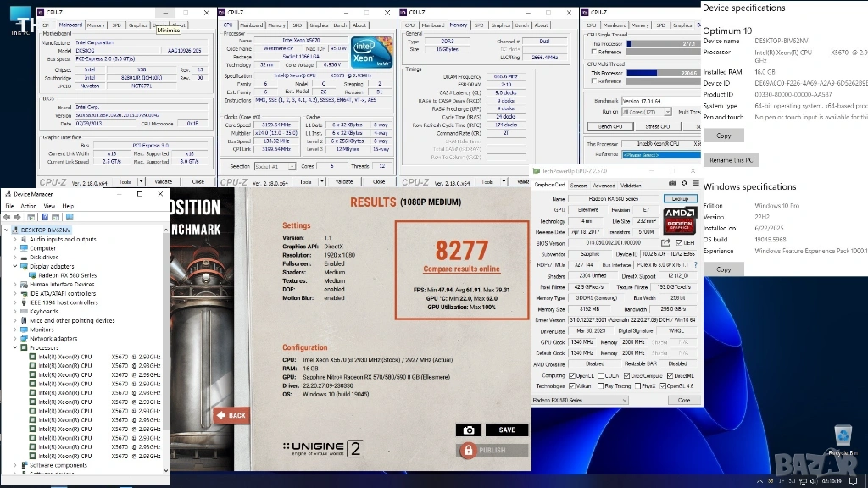Open the Recycle Bin on the desktop
This screenshot has height=488, width=868.
[843, 437]
